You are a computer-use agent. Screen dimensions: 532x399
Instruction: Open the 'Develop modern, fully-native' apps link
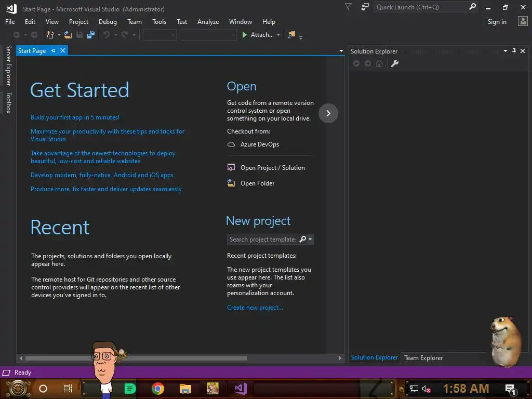pyautogui.click(x=102, y=175)
